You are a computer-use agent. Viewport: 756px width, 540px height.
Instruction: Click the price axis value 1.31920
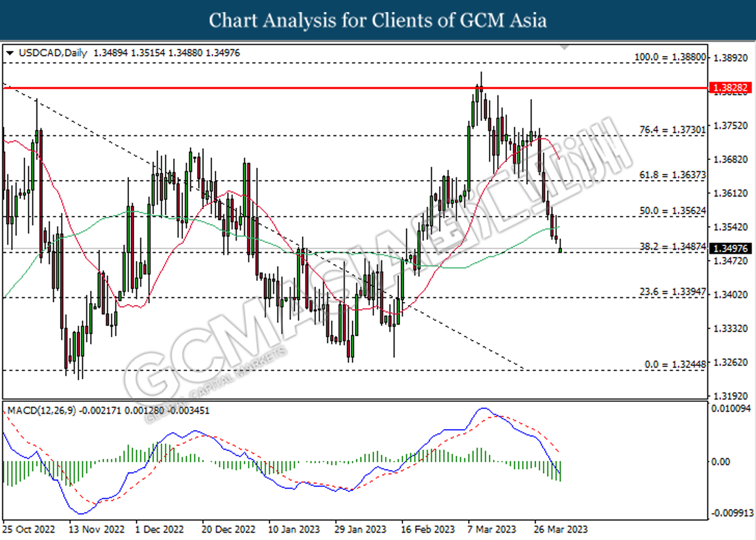coord(731,396)
